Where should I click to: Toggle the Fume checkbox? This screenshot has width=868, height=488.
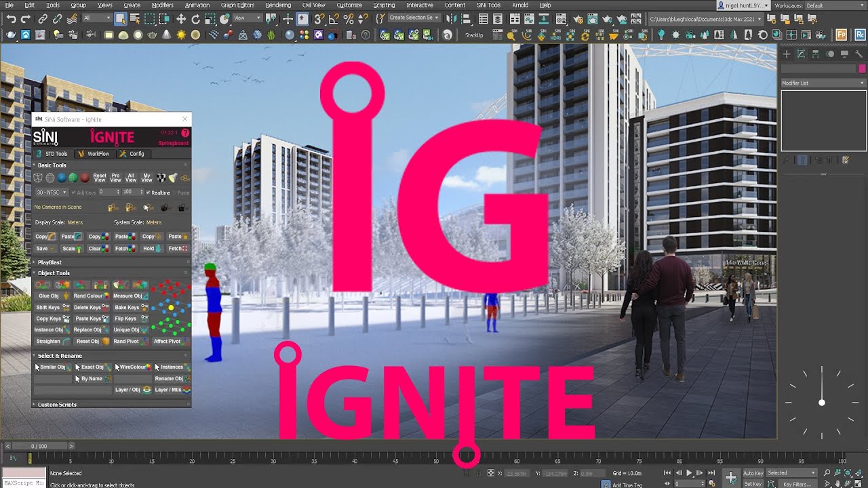175,192
